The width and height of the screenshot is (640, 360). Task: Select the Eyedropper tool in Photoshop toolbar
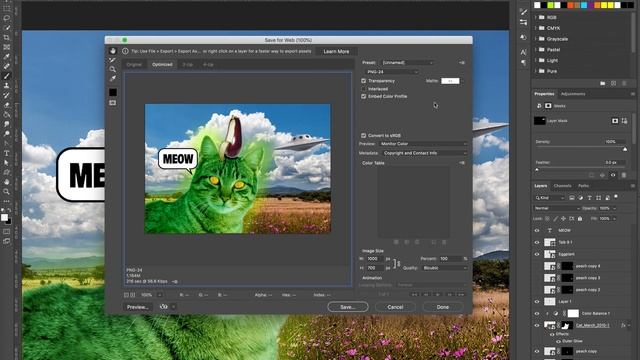click(x=7, y=57)
